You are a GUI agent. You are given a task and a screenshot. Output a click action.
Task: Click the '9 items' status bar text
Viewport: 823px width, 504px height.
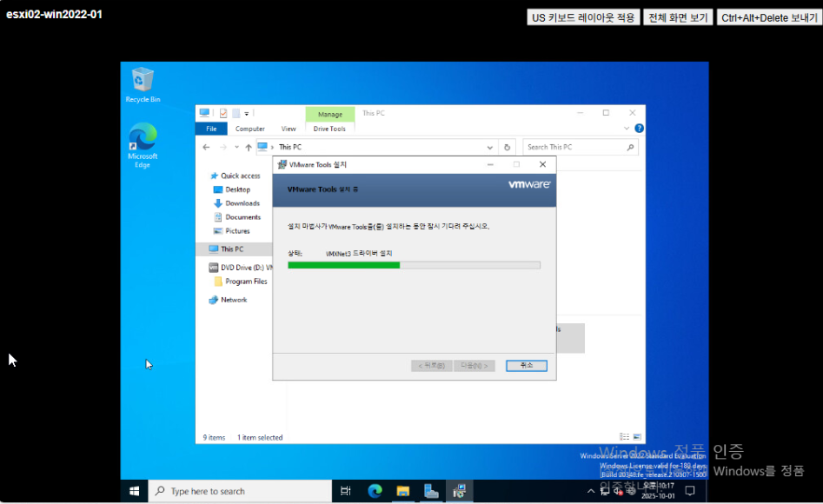(214, 437)
